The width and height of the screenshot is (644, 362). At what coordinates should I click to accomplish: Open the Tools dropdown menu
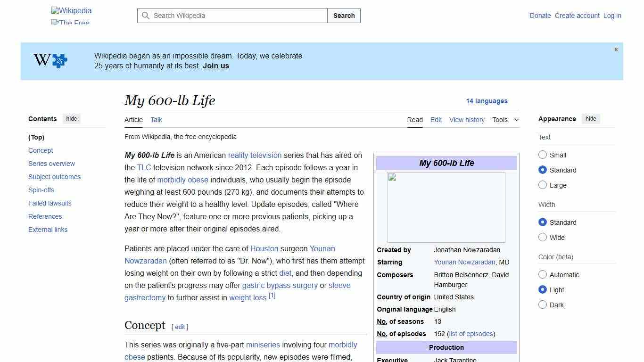505,120
